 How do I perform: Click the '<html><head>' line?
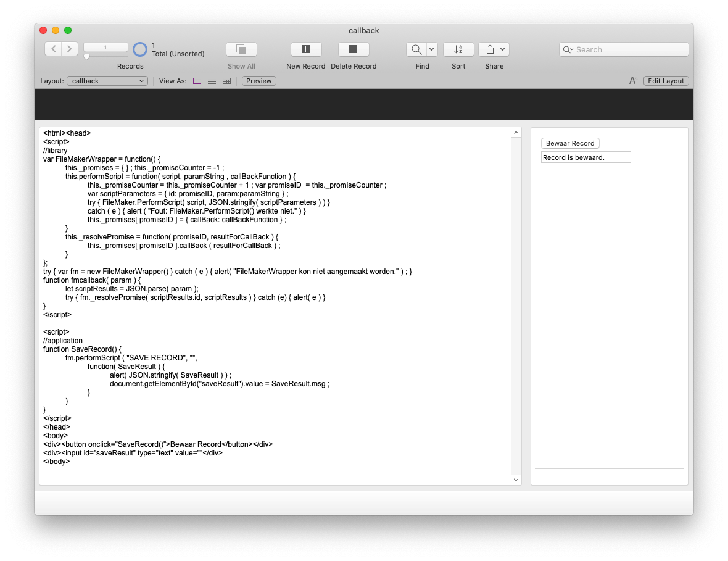point(67,133)
